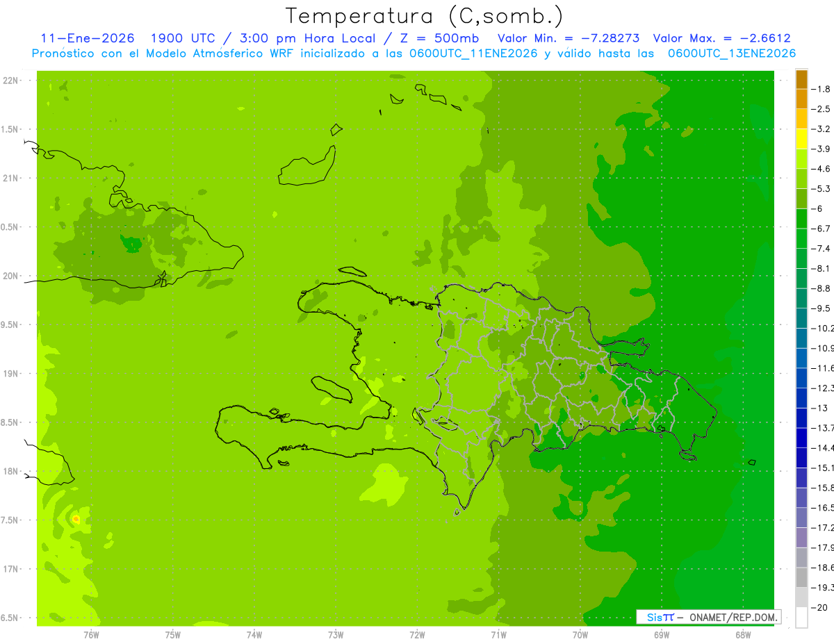Image resolution: width=834 pixels, height=644 pixels.
Task: Click the legend value "-13"
Action: point(820,408)
